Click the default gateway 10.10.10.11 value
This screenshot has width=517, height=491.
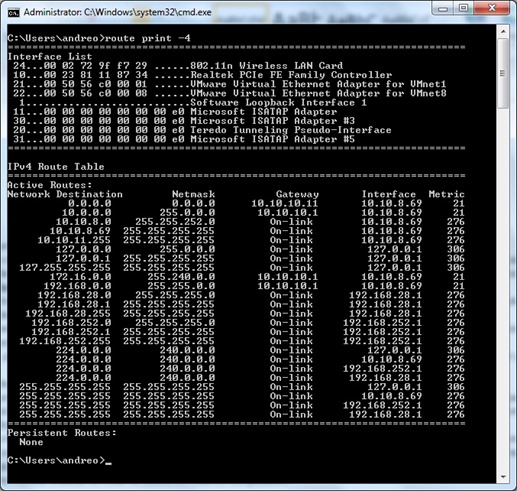click(x=285, y=203)
